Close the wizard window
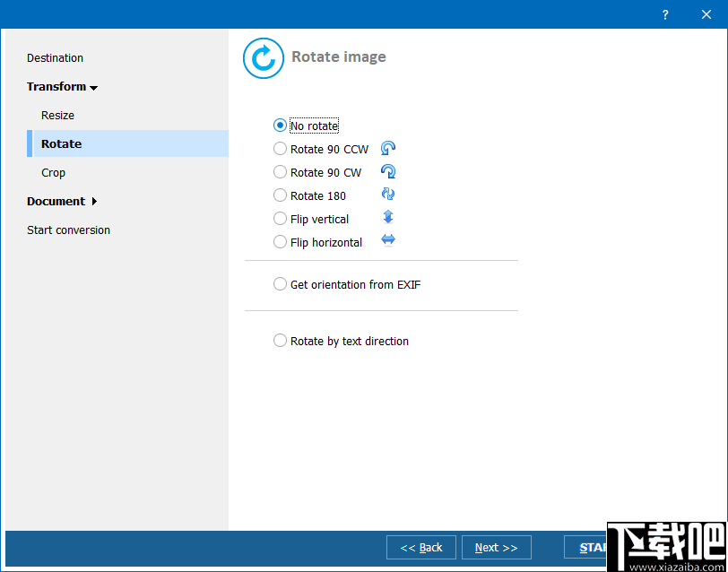This screenshot has width=728, height=572. [706, 15]
